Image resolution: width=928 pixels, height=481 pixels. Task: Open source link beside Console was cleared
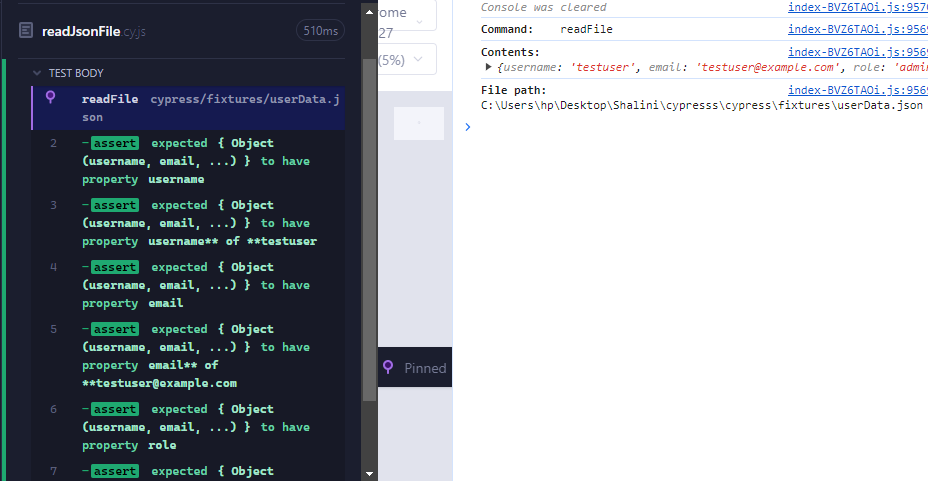tap(858, 7)
